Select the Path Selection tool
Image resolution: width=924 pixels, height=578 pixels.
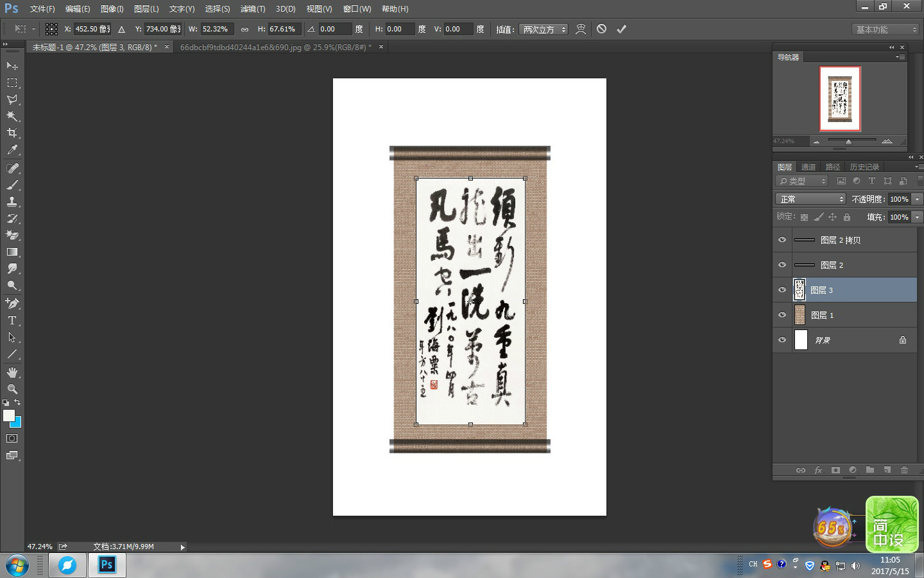click(12, 337)
